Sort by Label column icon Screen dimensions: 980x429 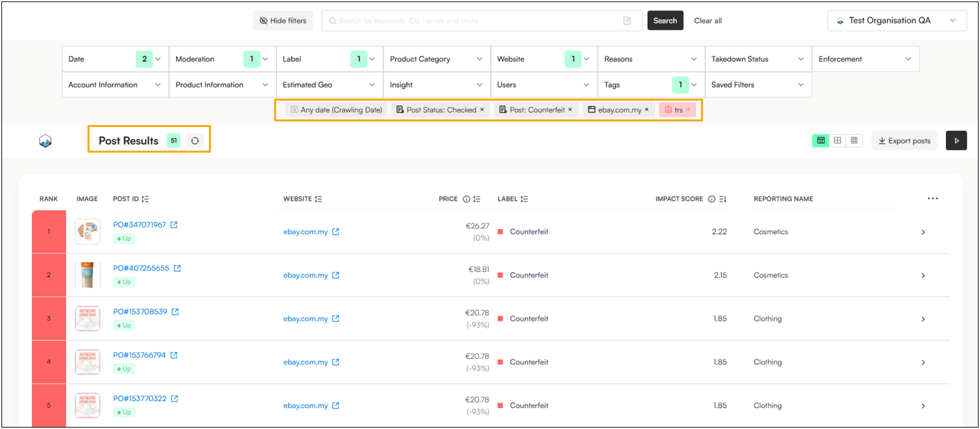pos(524,199)
